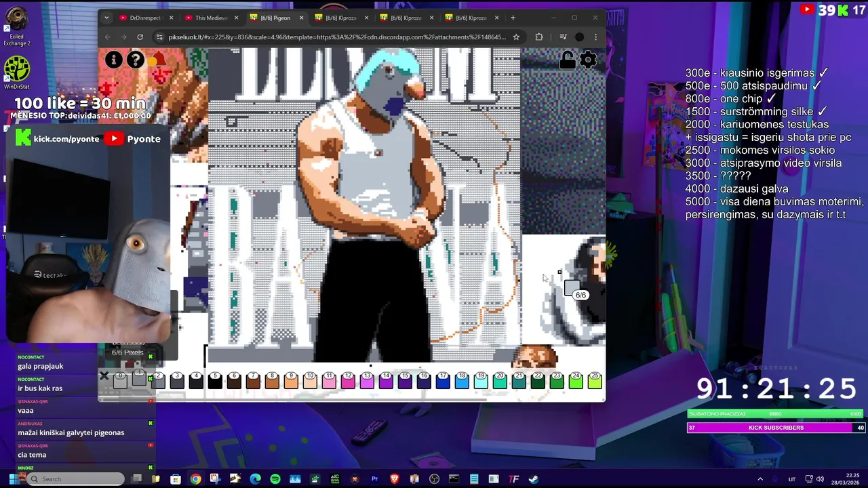Select color swatch number 12 magenta

(348, 381)
